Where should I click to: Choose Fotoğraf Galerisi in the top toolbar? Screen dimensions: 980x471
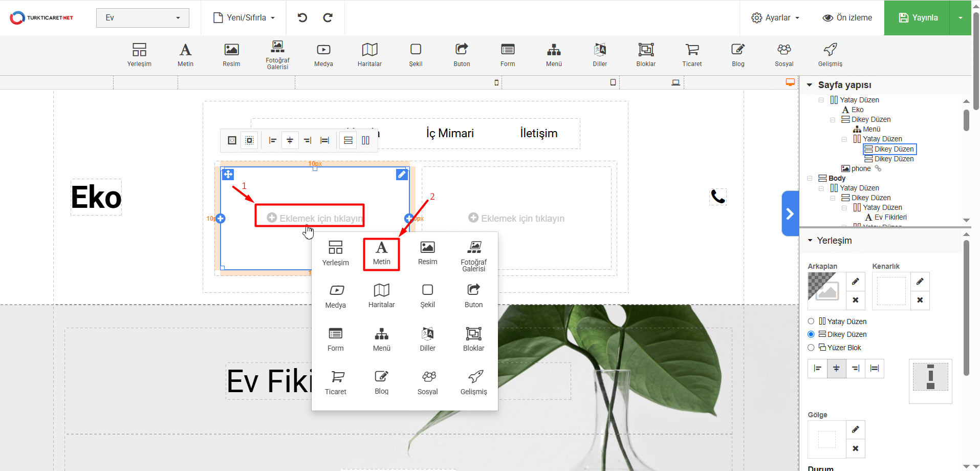coord(277,55)
